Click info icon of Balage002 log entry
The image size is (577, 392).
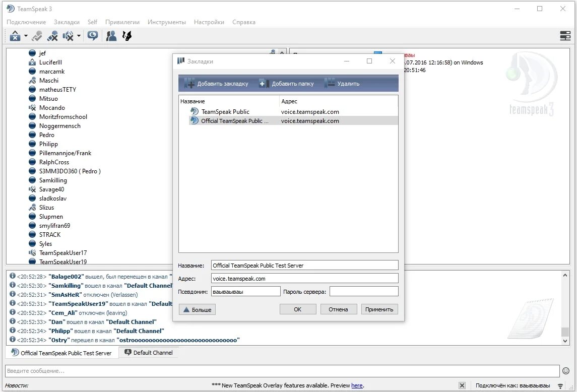13,276
